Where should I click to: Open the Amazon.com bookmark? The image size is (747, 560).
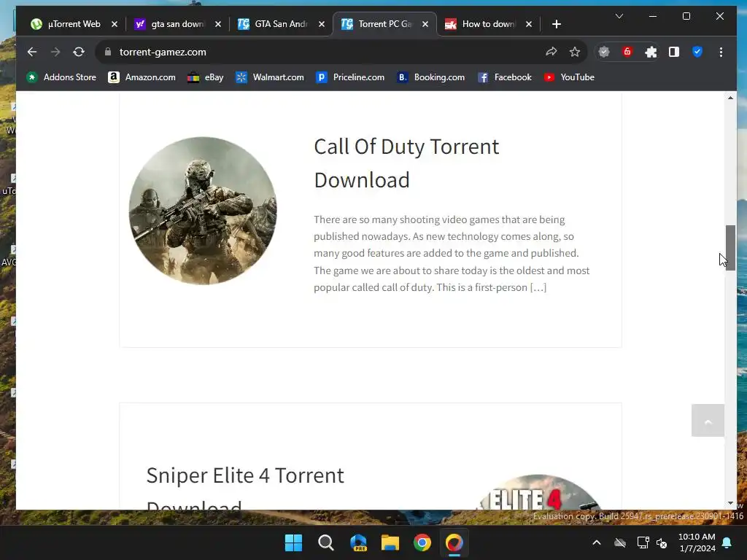(142, 77)
